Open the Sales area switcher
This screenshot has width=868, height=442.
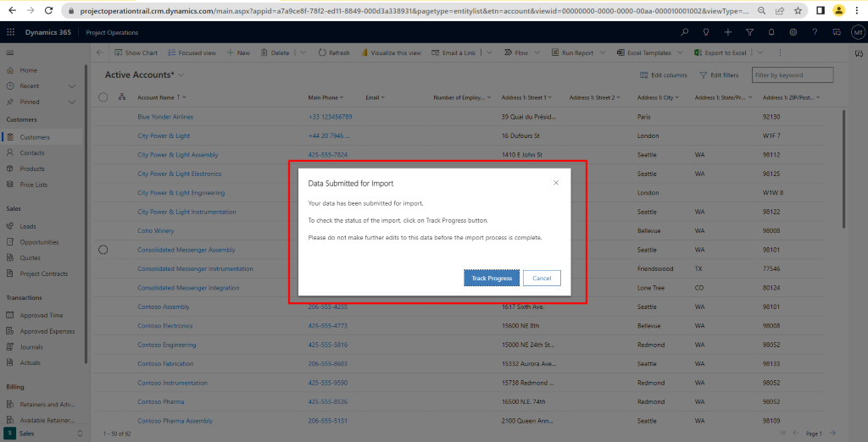click(x=44, y=433)
